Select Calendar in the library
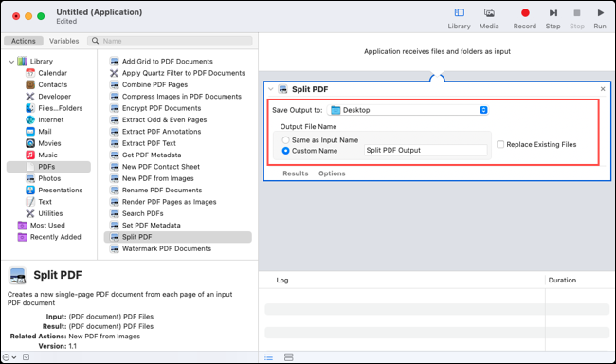 [52, 73]
